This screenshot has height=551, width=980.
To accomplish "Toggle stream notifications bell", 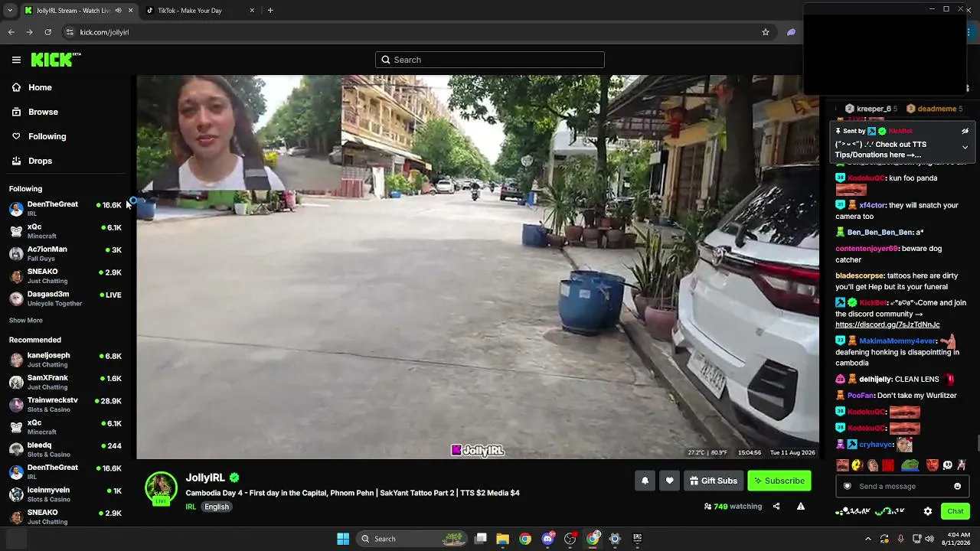I will 645,481.
